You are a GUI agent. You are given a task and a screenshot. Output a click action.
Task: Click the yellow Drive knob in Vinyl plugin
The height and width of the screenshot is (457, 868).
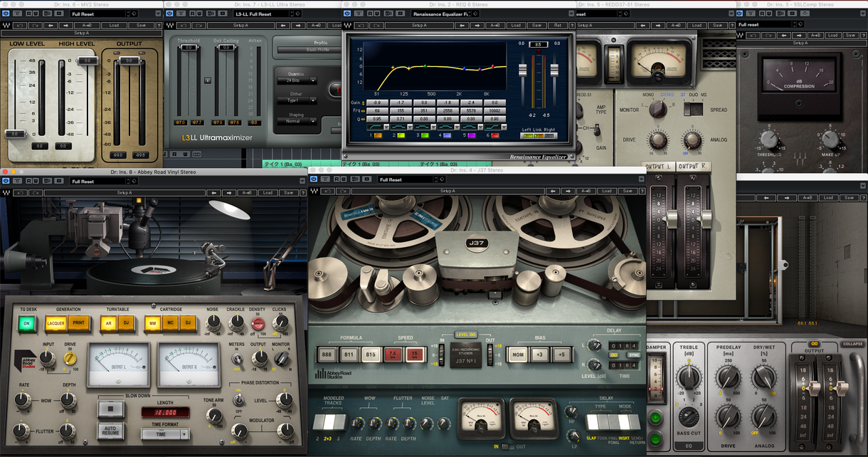click(70, 359)
